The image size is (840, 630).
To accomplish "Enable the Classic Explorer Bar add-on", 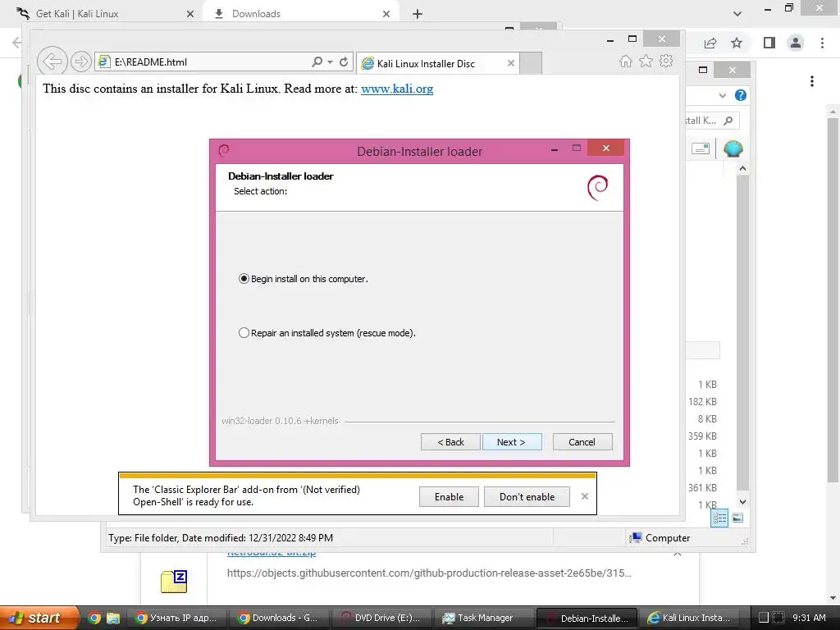I will [449, 496].
